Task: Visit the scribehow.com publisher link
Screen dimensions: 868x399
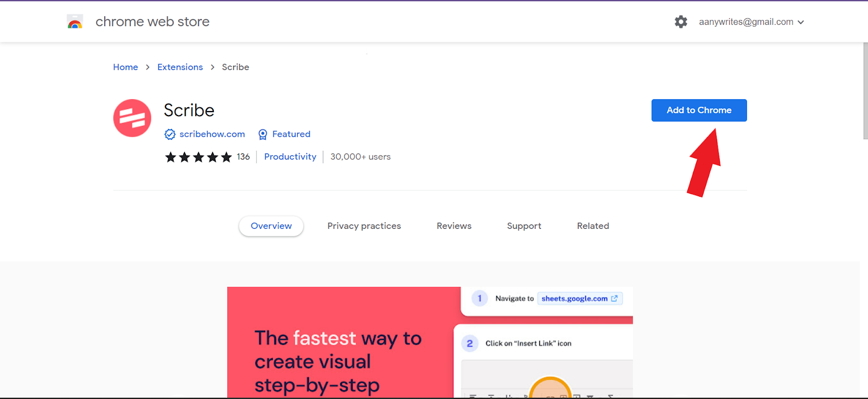Action: tap(212, 134)
